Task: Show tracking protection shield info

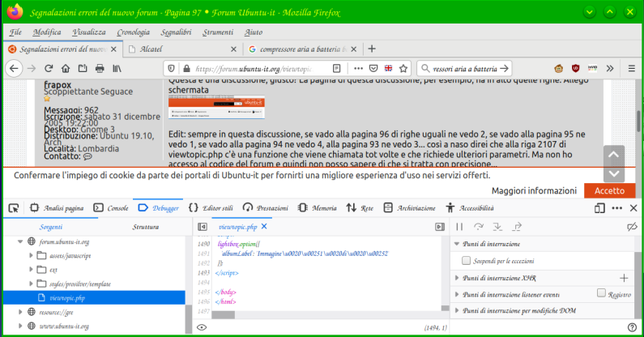Action: pyautogui.click(x=171, y=69)
